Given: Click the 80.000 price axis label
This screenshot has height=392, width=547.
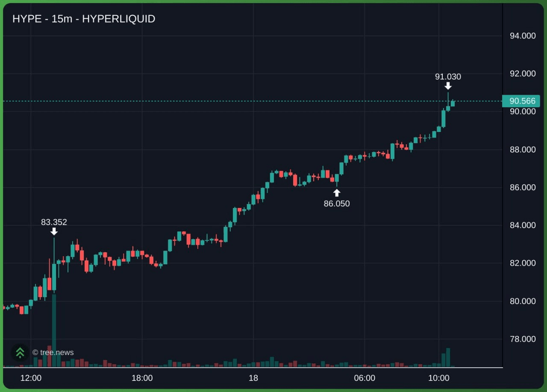Looking at the screenshot, I should pyautogui.click(x=523, y=301).
